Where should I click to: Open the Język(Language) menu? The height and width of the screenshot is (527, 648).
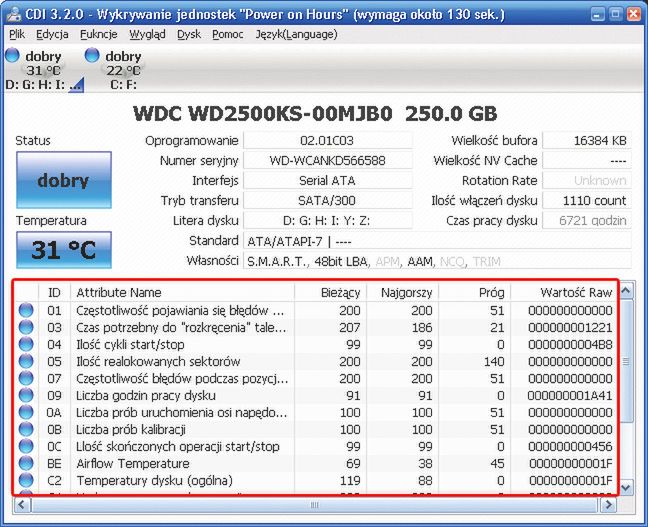tap(296, 34)
